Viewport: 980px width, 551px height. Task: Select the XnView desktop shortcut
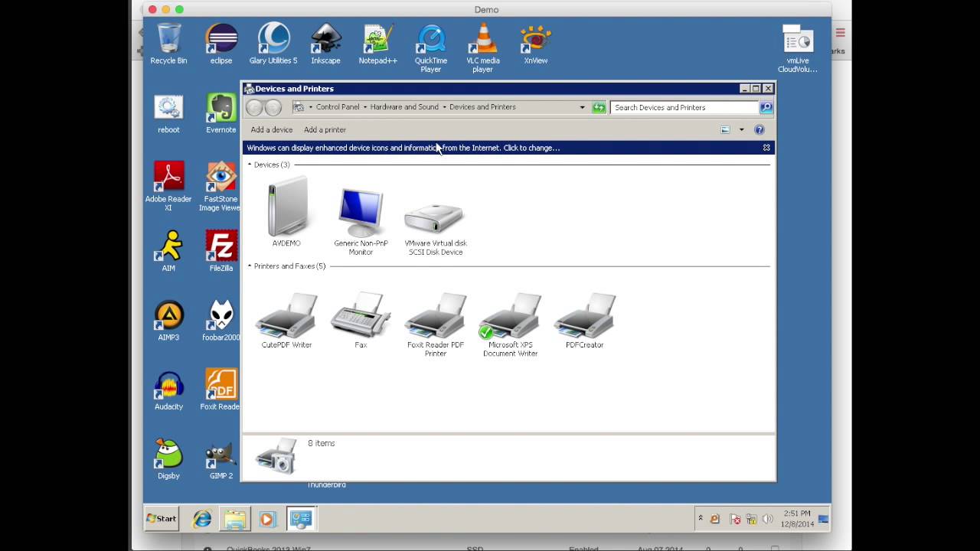pyautogui.click(x=535, y=44)
